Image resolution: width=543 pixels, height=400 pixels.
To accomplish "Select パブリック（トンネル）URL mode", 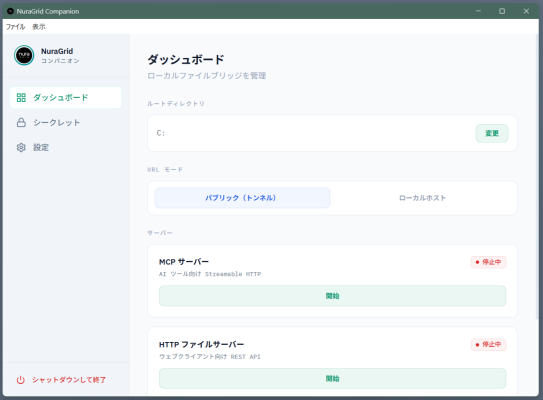I will tap(242, 198).
